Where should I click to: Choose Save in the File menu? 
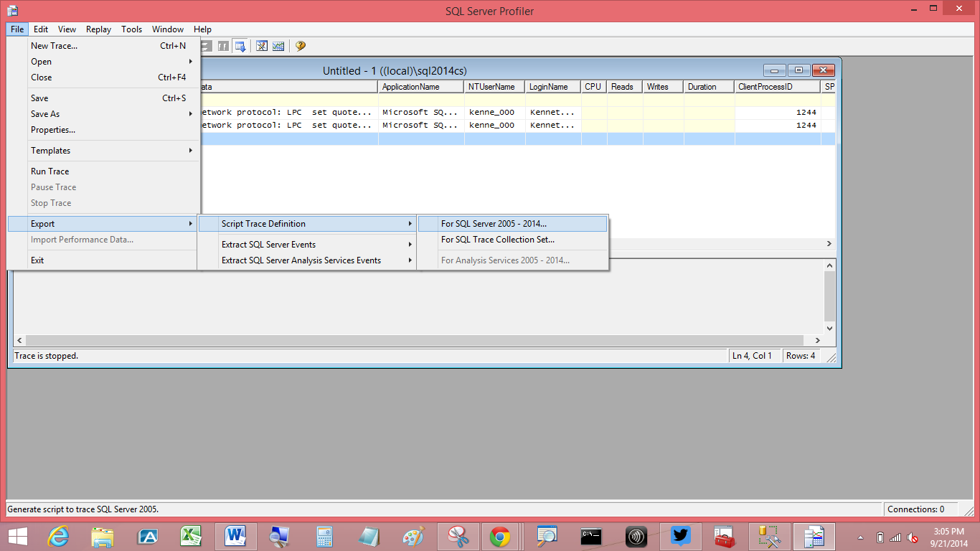tap(103, 98)
